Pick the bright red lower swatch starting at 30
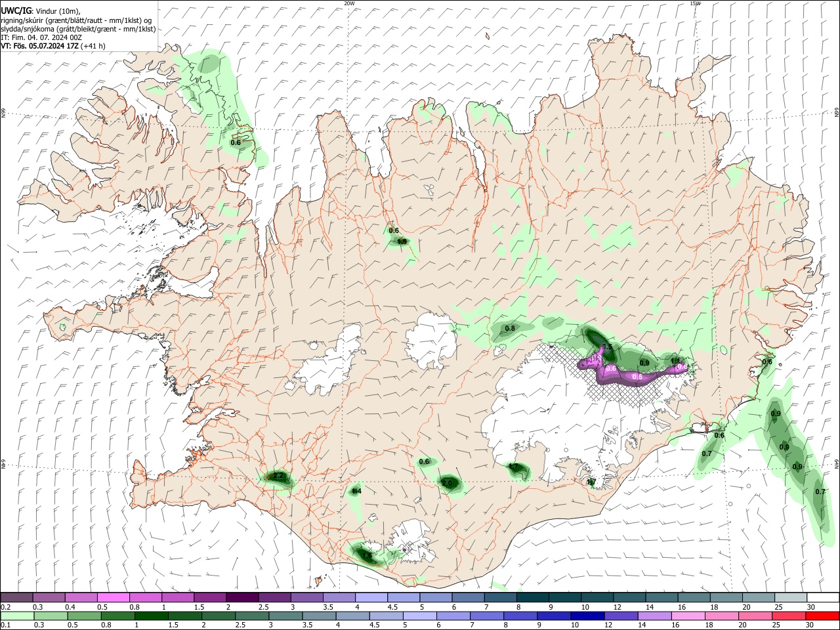Screen dimensions: 840x630 [822, 616]
